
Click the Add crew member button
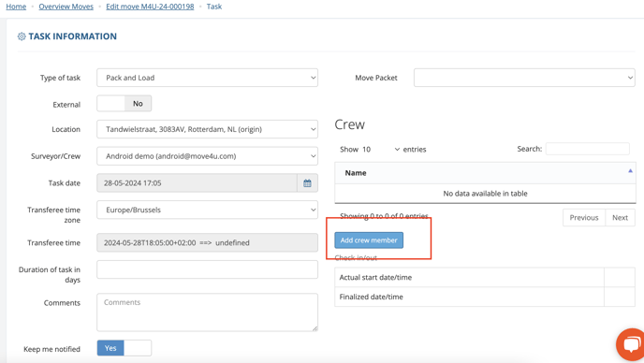pyautogui.click(x=369, y=240)
